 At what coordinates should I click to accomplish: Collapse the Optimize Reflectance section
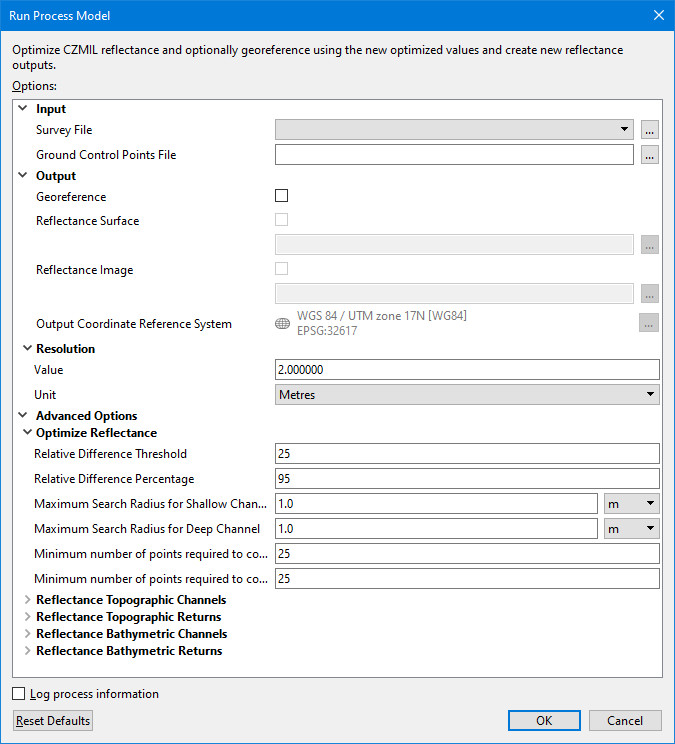tap(26, 433)
